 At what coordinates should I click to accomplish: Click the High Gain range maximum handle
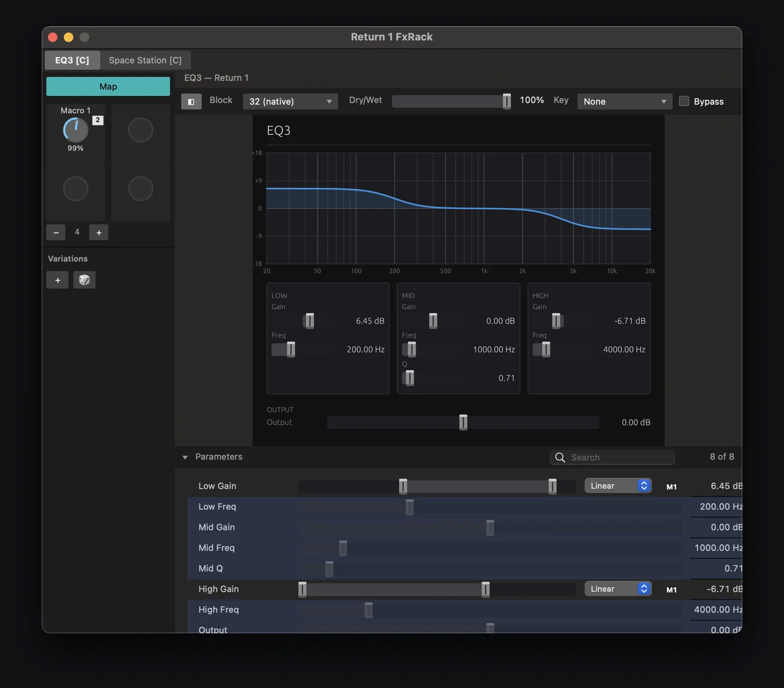click(486, 589)
